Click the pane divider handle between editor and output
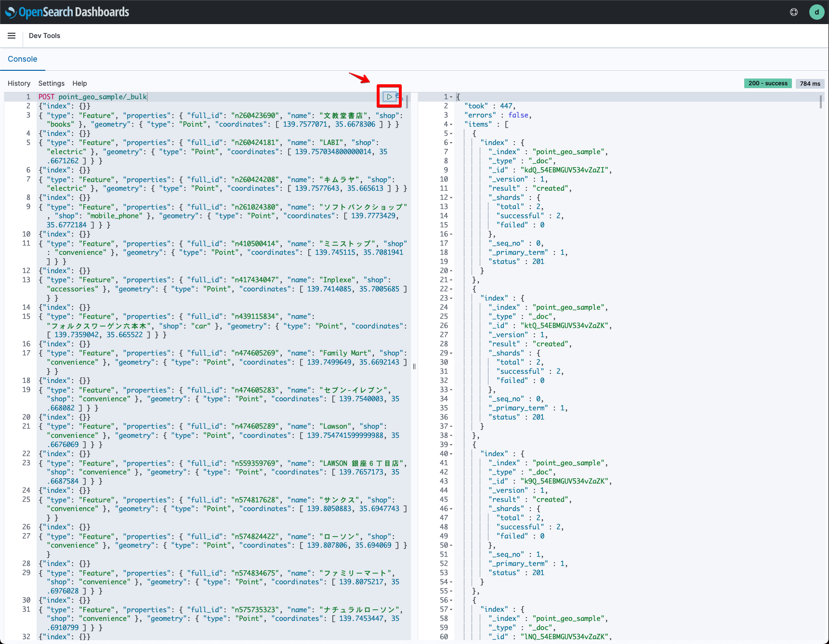829x644 pixels. click(x=414, y=366)
